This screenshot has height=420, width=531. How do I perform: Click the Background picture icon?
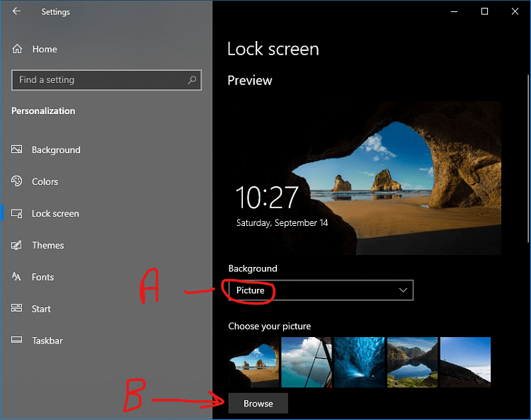click(16, 149)
